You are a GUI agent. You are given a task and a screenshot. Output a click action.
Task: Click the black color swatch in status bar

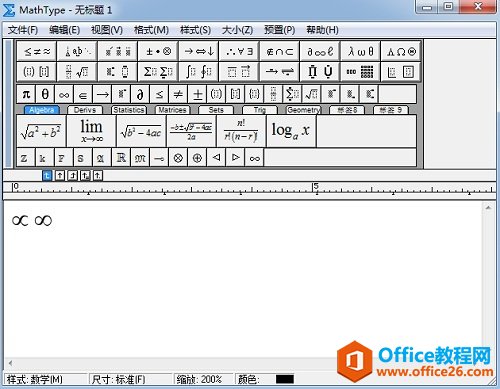pos(285,379)
